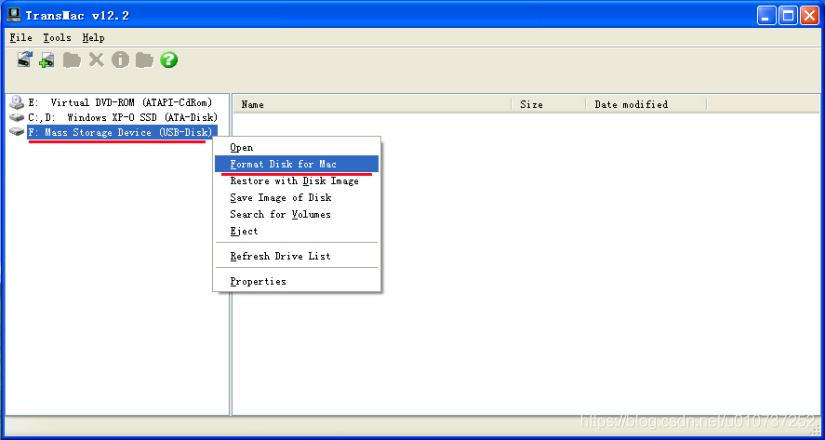The image size is (825, 440).
Task: Minimize the TransMac window
Action: tap(767, 16)
